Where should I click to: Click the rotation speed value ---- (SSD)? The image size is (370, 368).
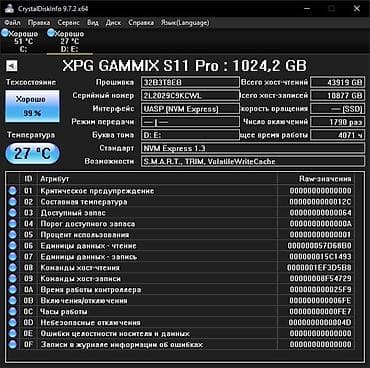coord(337,109)
